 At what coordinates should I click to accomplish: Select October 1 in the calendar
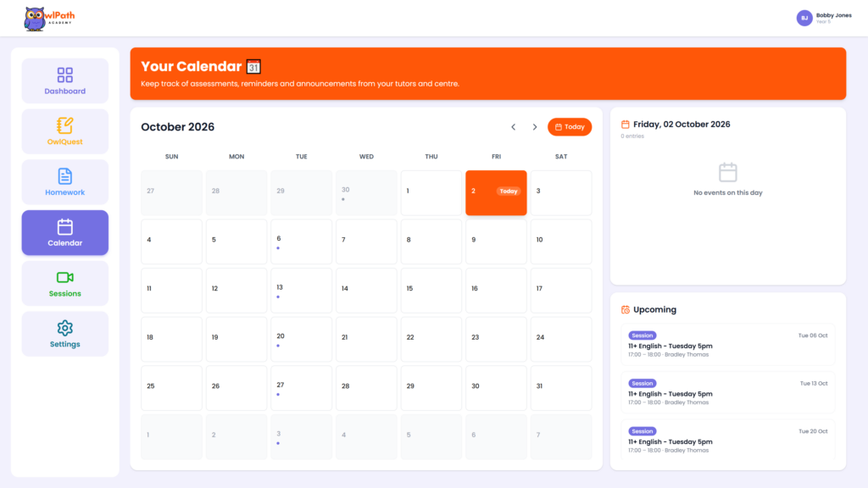[x=431, y=192]
